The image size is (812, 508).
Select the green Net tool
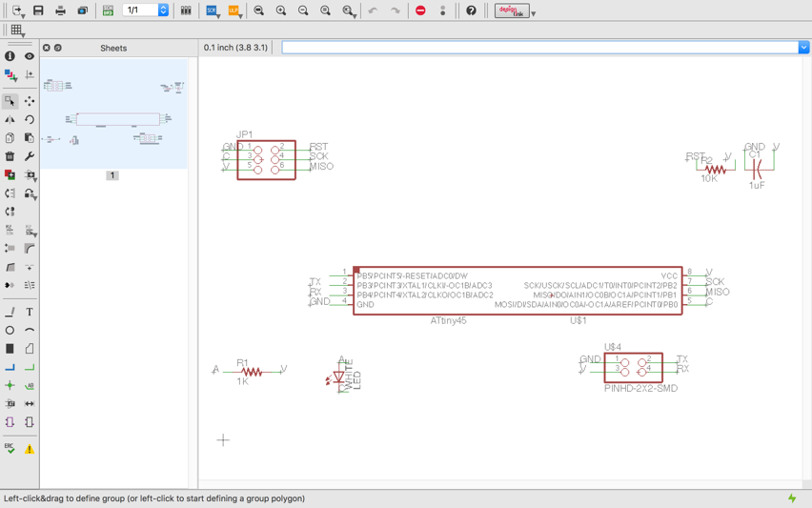pyautogui.click(x=30, y=368)
